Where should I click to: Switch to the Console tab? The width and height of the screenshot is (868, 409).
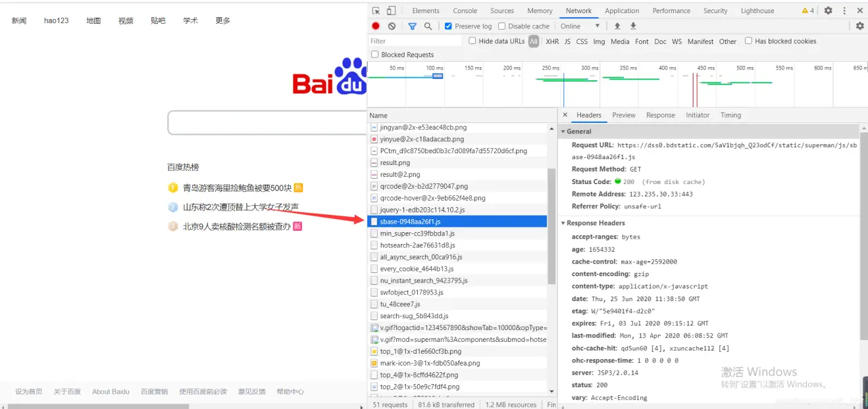point(465,11)
